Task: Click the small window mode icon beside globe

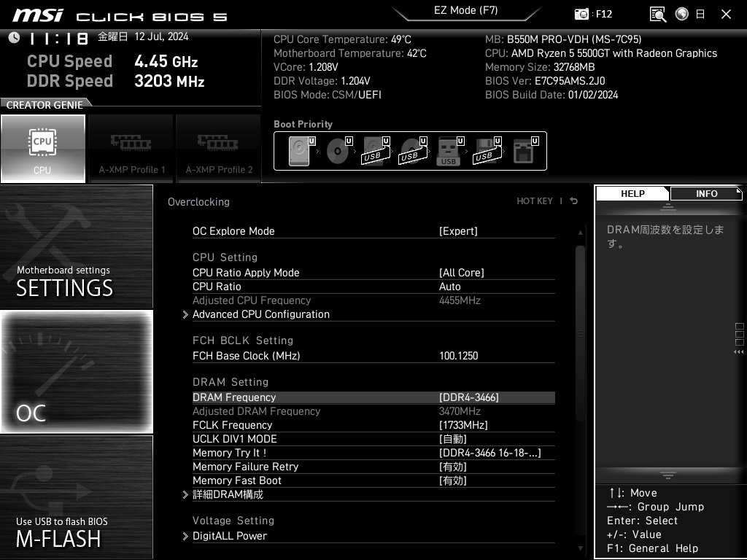Action: coord(700,14)
